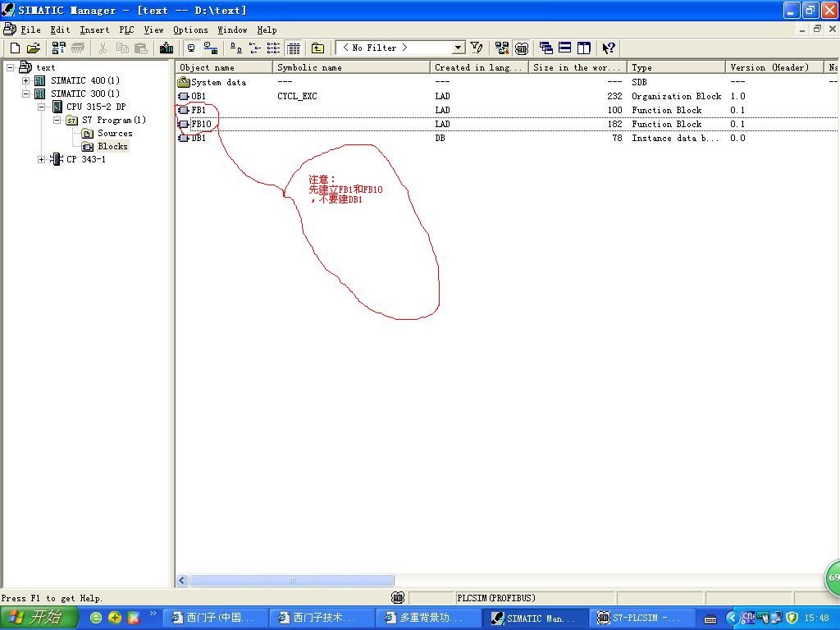Open the PLC menu

click(126, 30)
